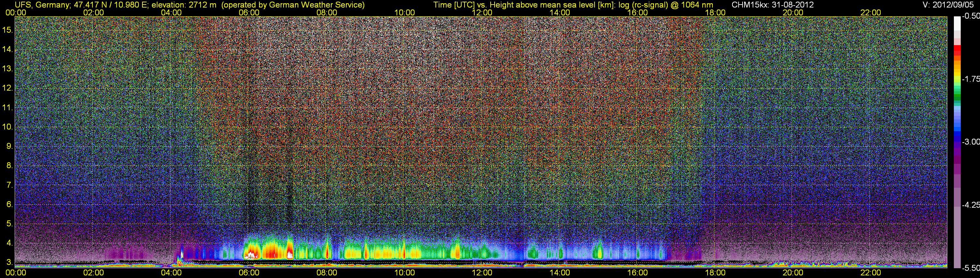
Task: Click the height axis label '10.'
Action: pyautogui.click(x=7, y=127)
